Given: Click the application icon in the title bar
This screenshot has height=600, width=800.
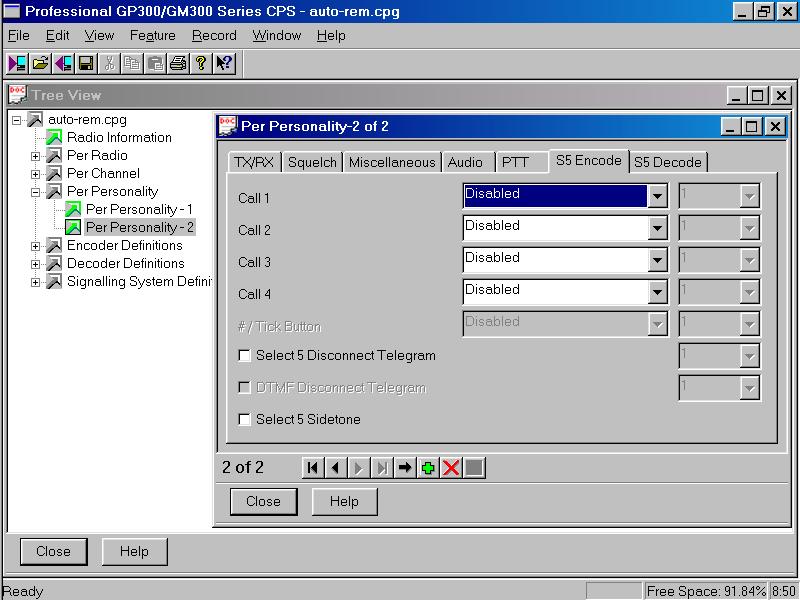Looking at the screenshot, I should coord(12,11).
